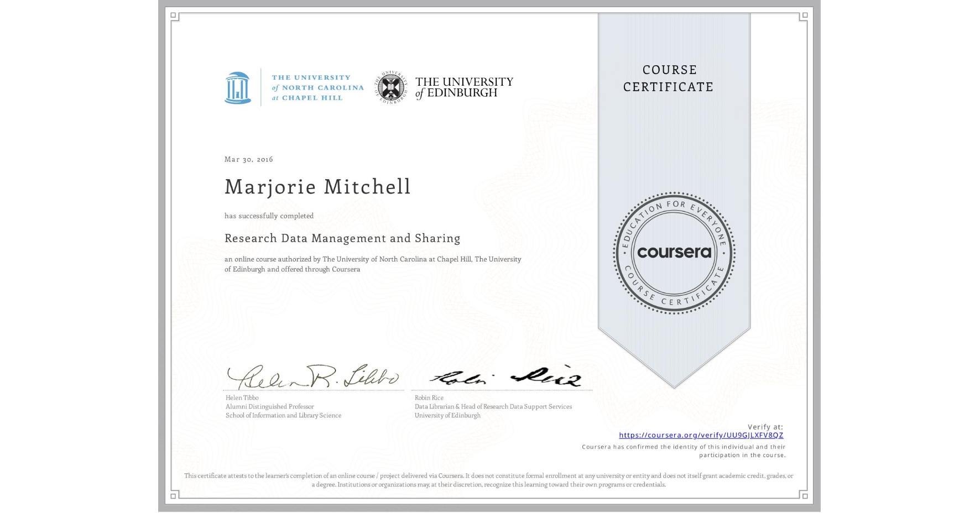Select the name Marjorie Mitchell
980x513 pixels.
click(x=317, y=187)
